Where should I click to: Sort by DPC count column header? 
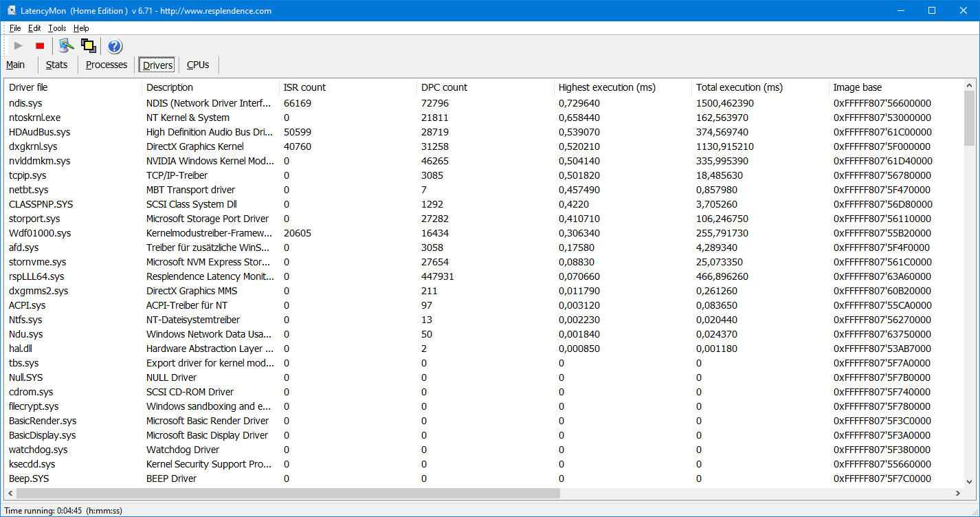485,87
